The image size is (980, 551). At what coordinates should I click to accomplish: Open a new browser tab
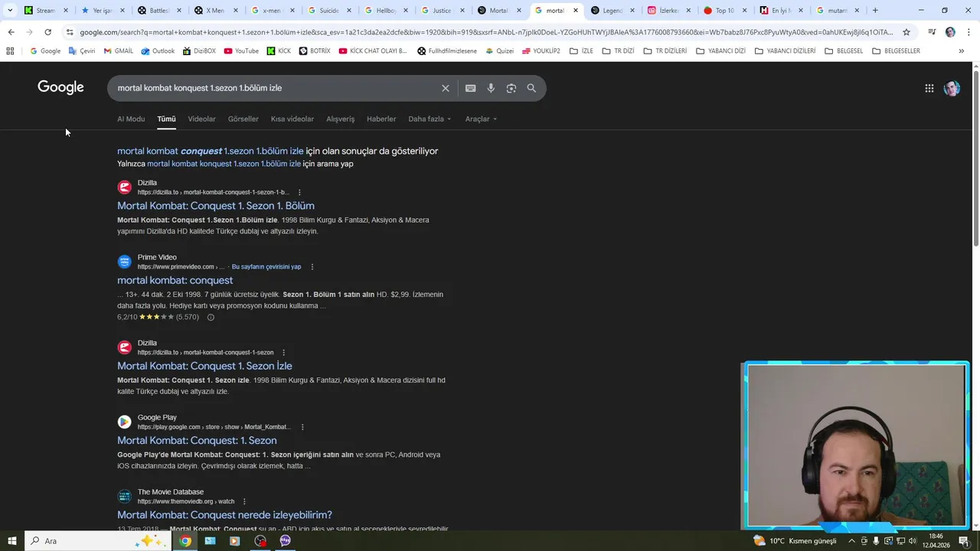(875, 11)
